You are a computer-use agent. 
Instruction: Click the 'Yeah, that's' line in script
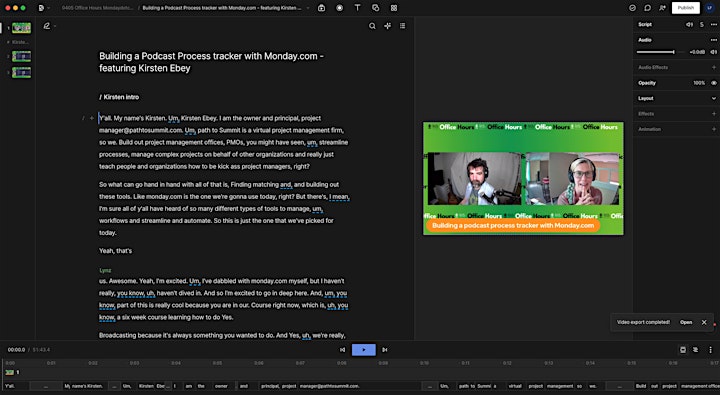(115, 251)
